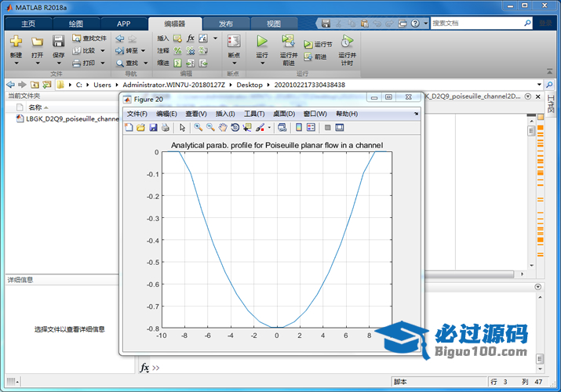The image size is (561, 392).
Task: Click Link Plot icon in Figure 20
Action: pyautogui.click(x=282, y=127)
